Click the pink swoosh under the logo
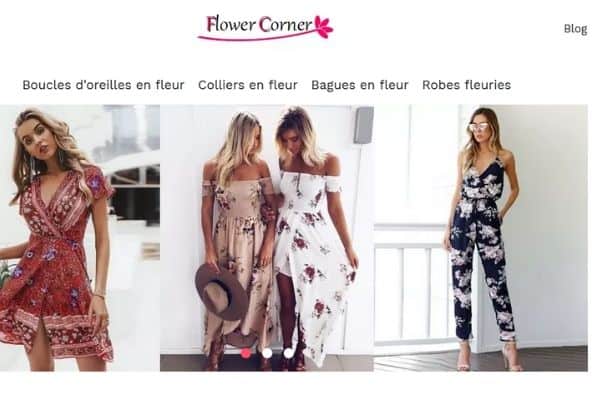 (256, 37)
